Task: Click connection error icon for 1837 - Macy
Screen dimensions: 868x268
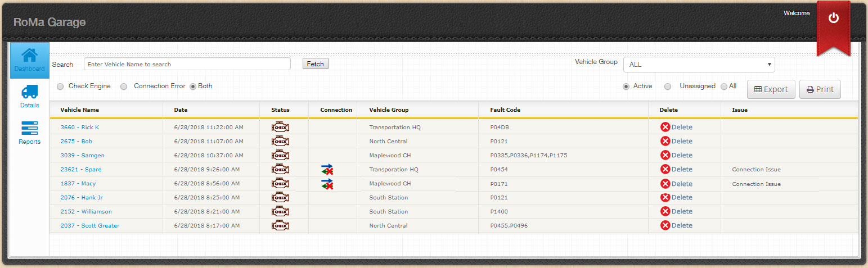Action: coord(327,183)
